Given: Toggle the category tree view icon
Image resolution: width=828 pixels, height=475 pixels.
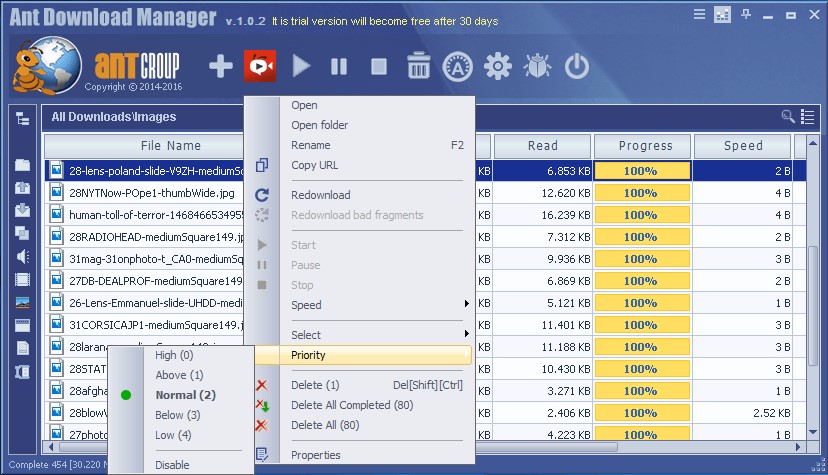Looking at the screenshot, I should (22, 118).
